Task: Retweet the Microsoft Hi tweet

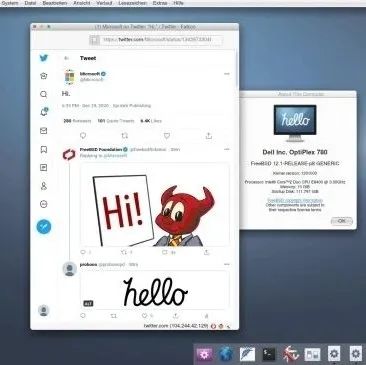Action: pos(125,136)
